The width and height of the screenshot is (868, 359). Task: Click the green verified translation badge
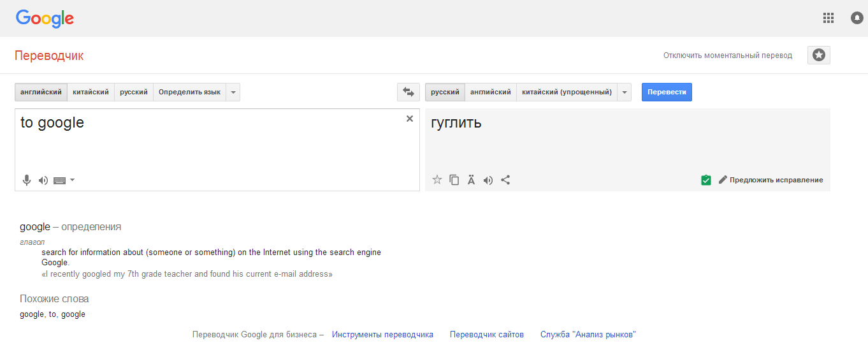pos(705,180)
